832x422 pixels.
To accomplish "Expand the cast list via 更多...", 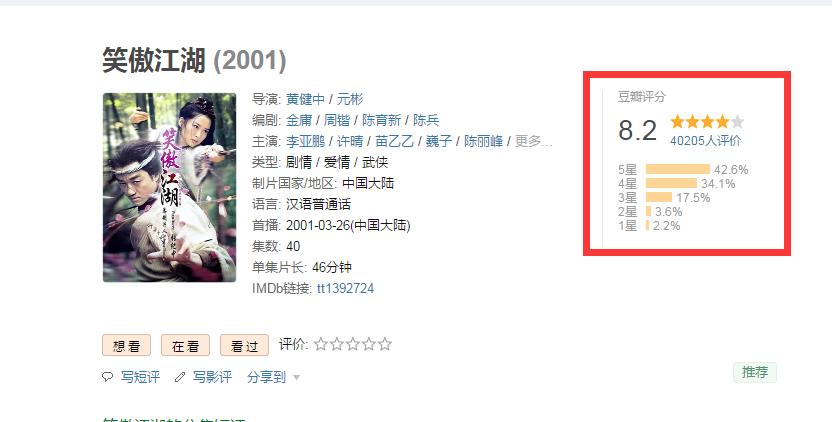I will click(x=533, y=141).
